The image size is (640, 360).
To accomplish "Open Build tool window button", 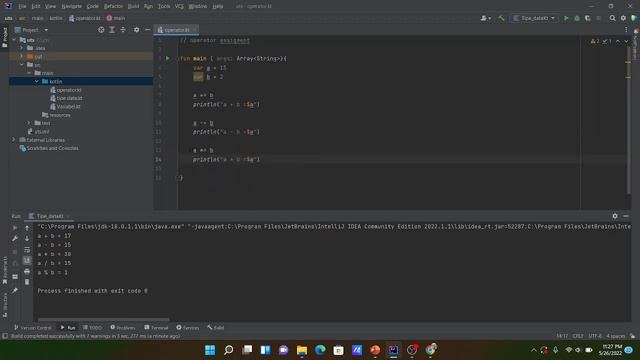I will tap(216, 327).
